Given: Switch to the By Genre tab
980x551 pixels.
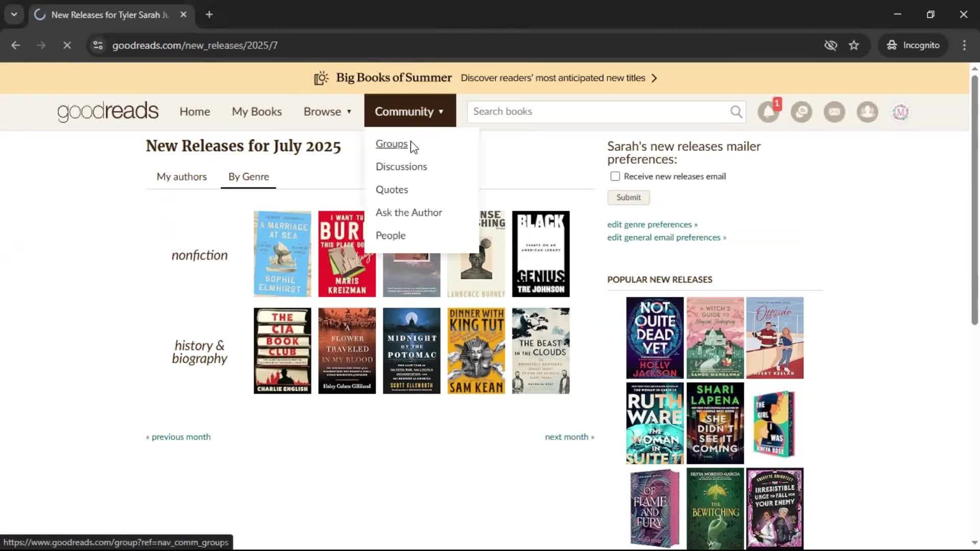Looking at the screenshot, I should 249,177.
